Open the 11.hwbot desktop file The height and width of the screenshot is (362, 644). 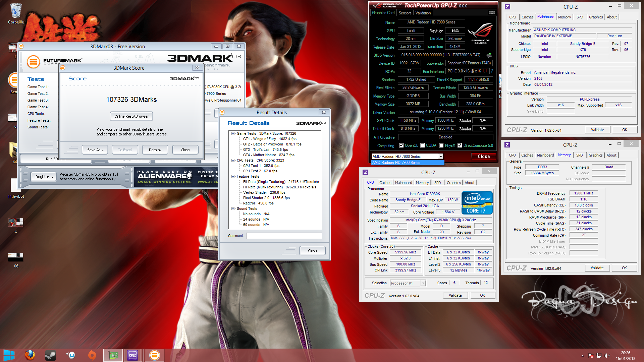pos(16,188)
